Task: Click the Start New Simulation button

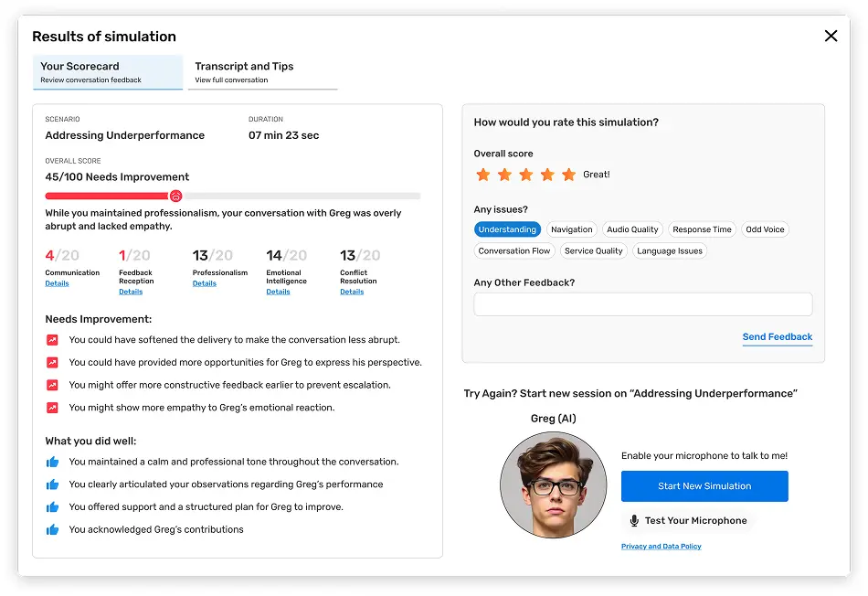Action: point(704,485)
